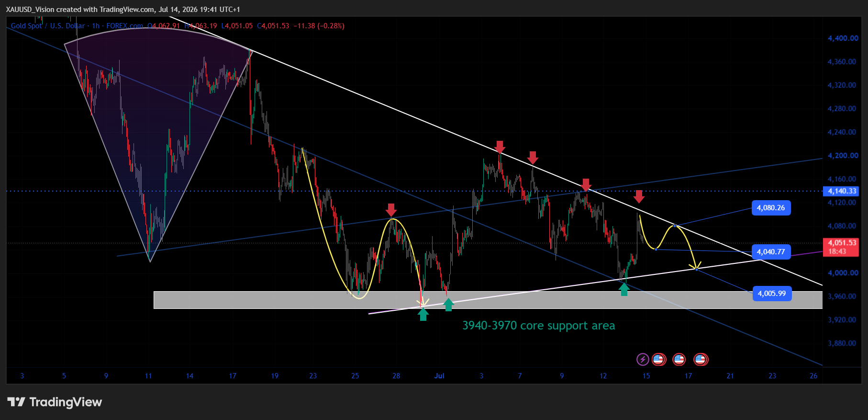Screen dimensions: 868x420
Task: Click the low value L4,051.05
Action: point(237,26)
